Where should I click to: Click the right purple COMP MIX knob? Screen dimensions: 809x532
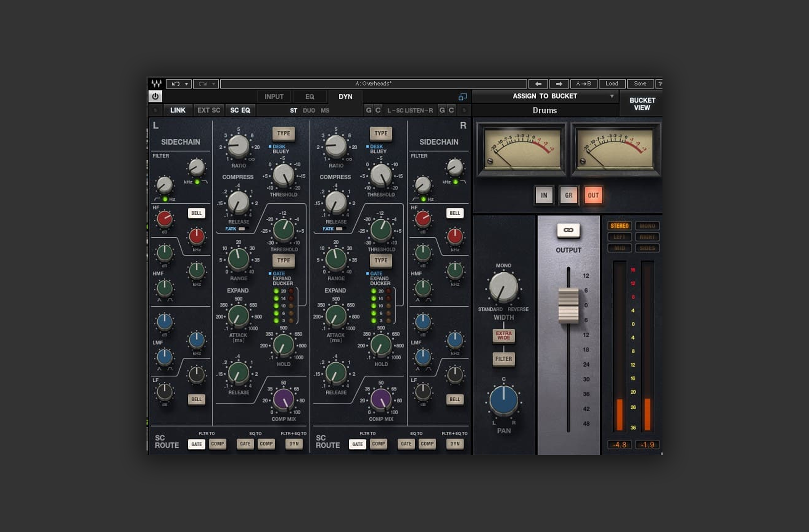click(x=381, y=399)
